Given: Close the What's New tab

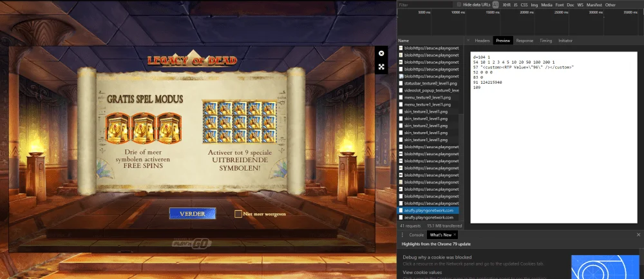Looking at the screenshot, I should (x=455, y=235).
